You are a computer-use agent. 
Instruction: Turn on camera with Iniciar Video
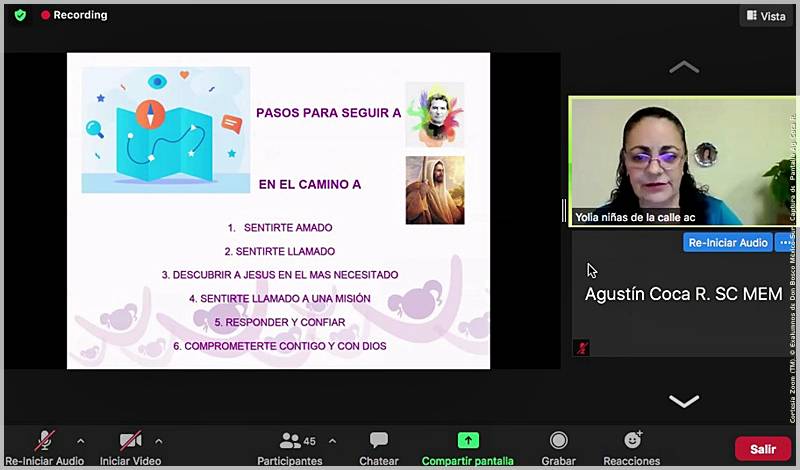[x=130, y=441]
